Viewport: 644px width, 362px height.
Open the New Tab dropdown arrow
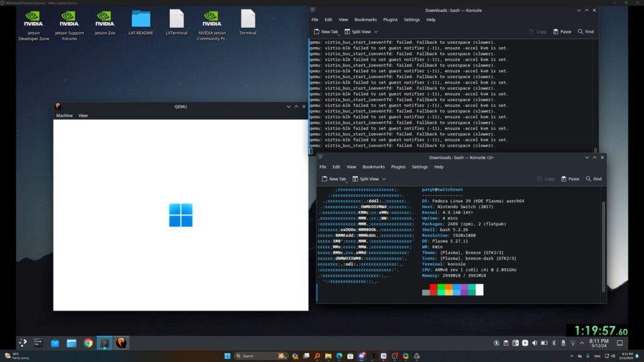click(x=338, y=31)
